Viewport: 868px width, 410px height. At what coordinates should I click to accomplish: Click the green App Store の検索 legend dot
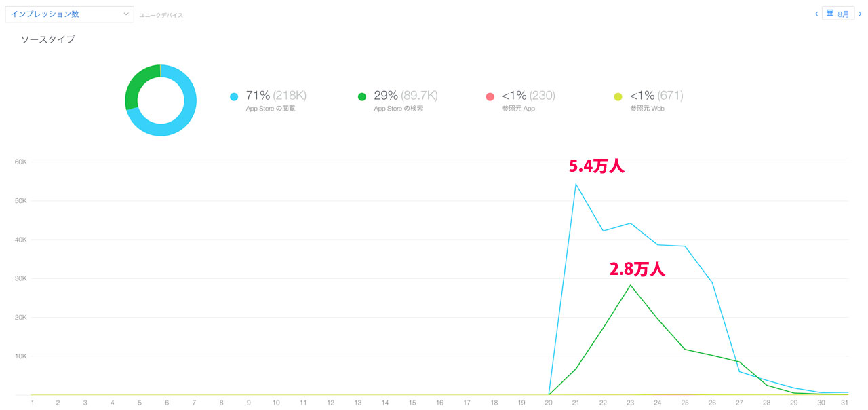[362, 97]
